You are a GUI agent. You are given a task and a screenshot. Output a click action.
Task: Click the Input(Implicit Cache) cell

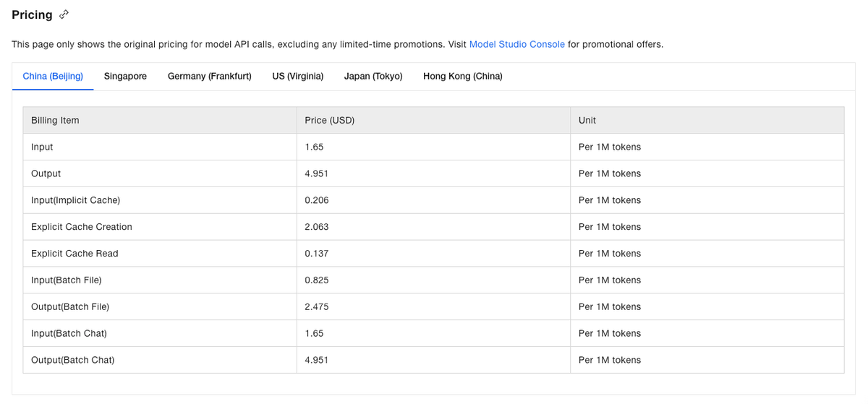160,200
